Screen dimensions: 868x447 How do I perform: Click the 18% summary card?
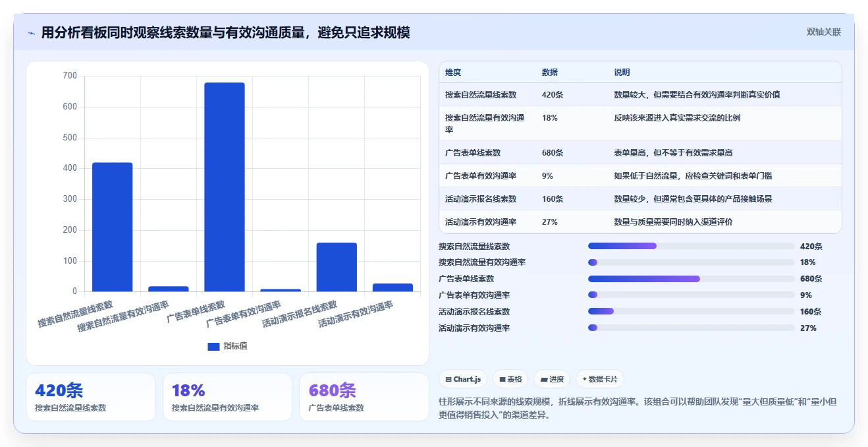[x=227, y=397]
